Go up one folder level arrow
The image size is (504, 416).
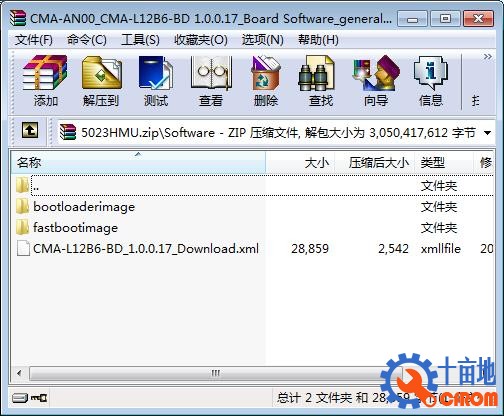click(x=30, y=130)
